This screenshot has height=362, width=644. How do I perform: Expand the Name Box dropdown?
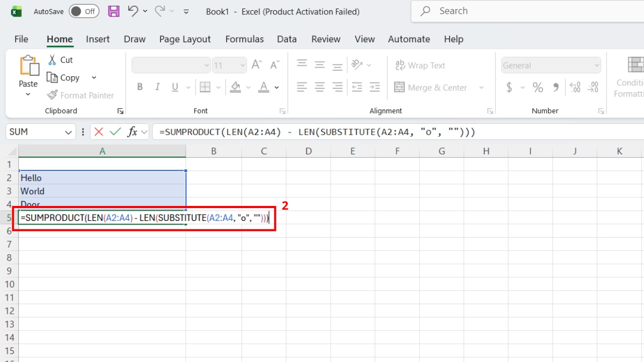tap(68, 132)
